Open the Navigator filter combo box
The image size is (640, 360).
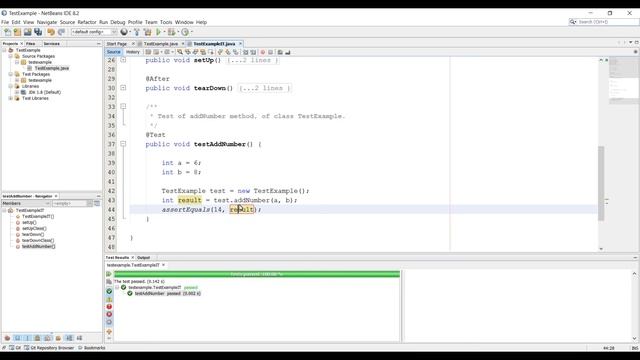(x=72, y=203)
